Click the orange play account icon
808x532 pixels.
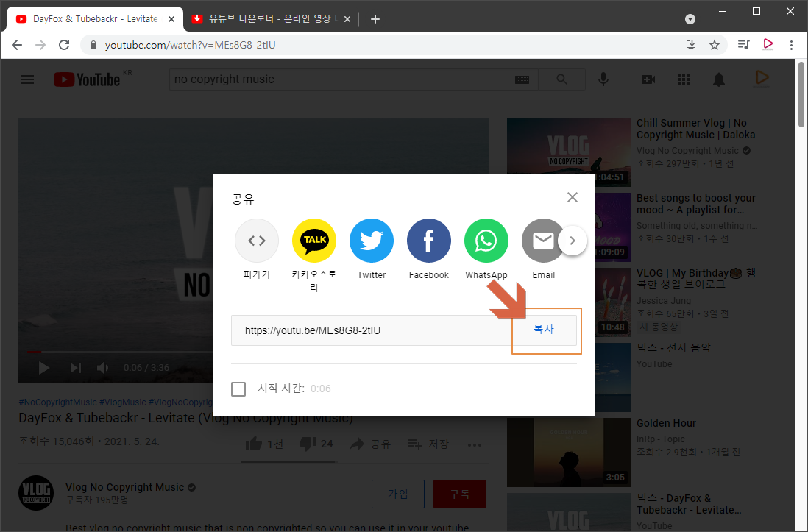[762, 78]
